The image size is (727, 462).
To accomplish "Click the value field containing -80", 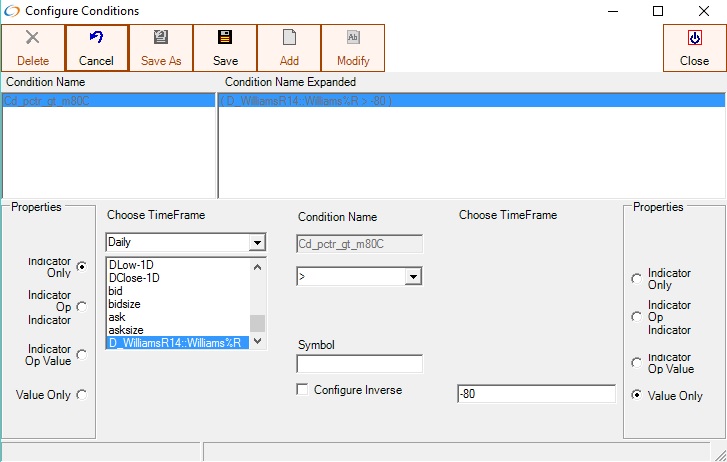I will coord(535,394).
